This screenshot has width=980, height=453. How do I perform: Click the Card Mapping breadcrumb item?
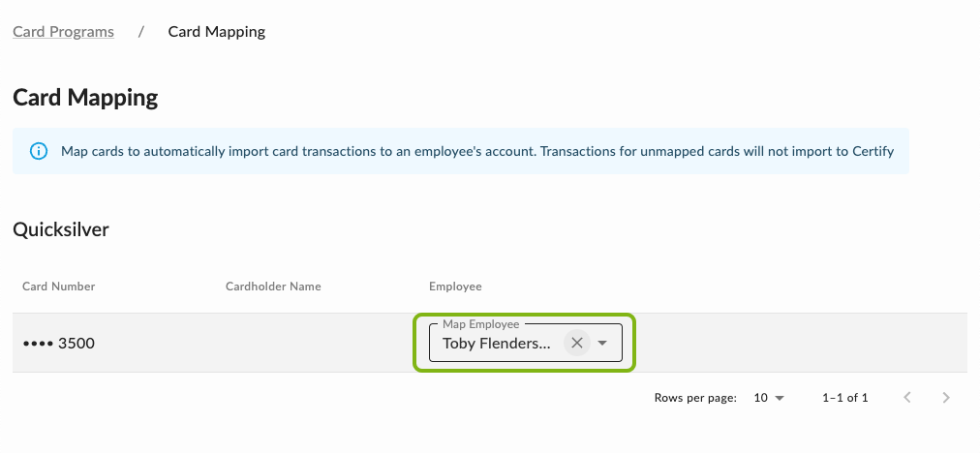217,32
